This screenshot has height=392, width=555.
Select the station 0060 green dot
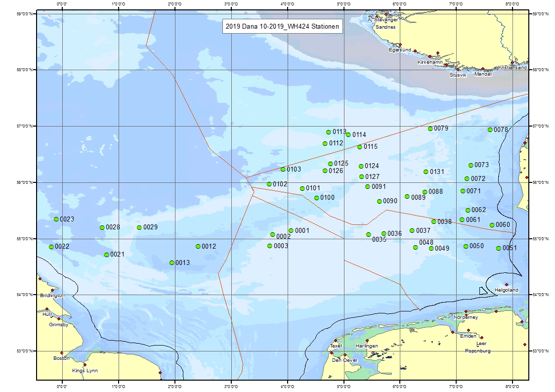coord(492,225)
